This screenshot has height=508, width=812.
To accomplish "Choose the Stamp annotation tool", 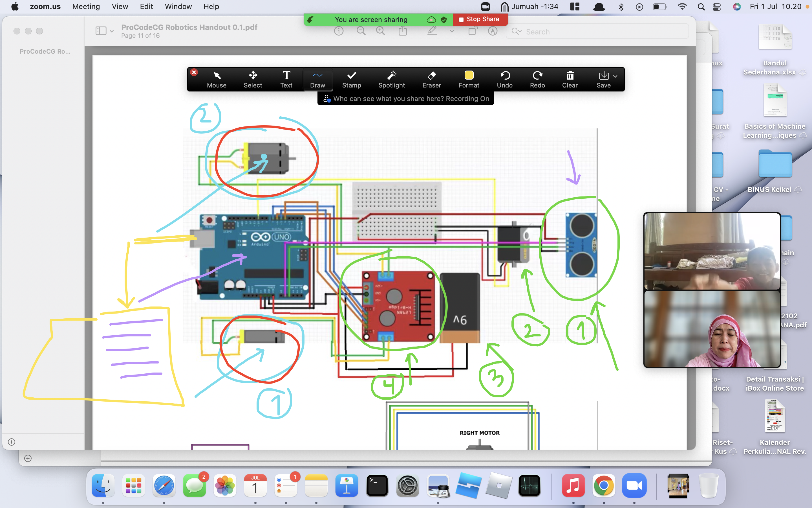I will point(351,80).
